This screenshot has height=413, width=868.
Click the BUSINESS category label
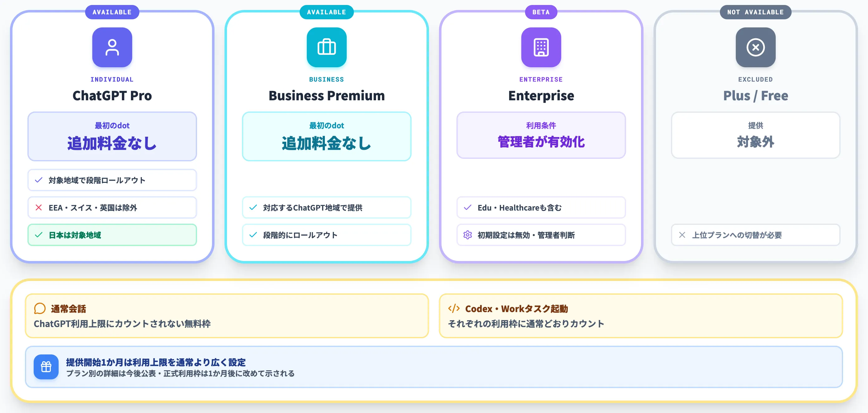point(326,79)
